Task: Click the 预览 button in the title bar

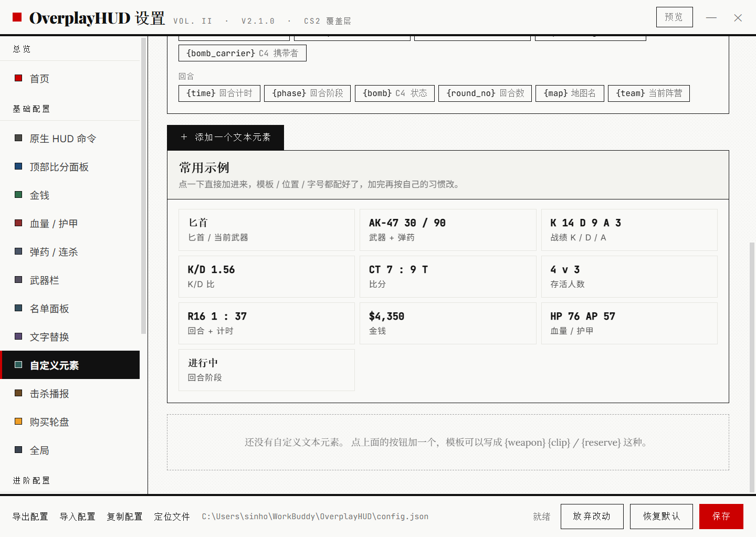Action: pos(674,17)
